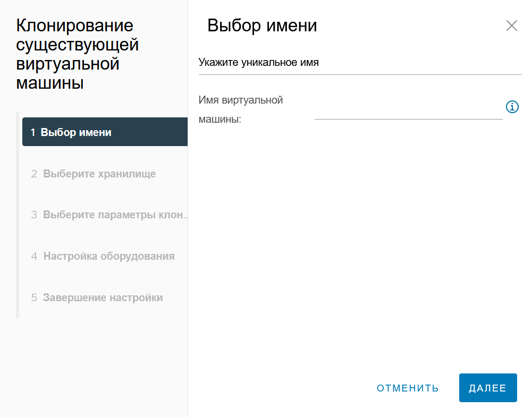Click the info icon next to name field
The image size is (532, 417).
[x=512, y=107]
